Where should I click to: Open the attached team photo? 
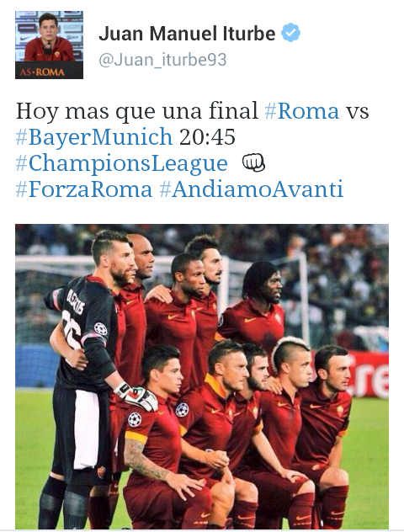[x=202, y=376]
